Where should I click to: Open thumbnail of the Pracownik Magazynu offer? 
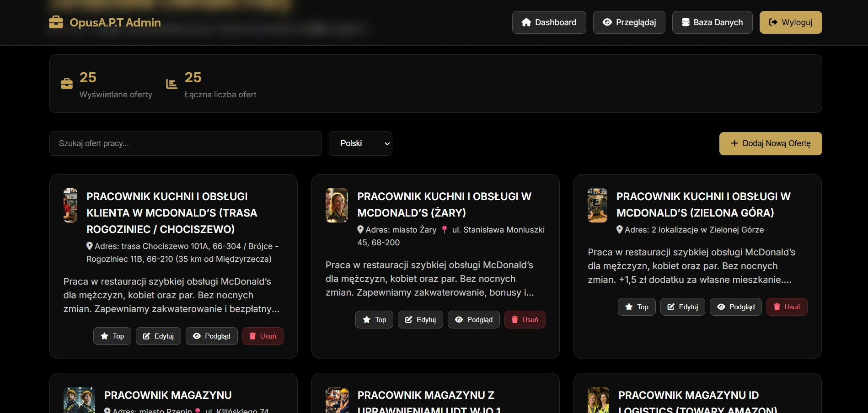[x=79, y=400]
